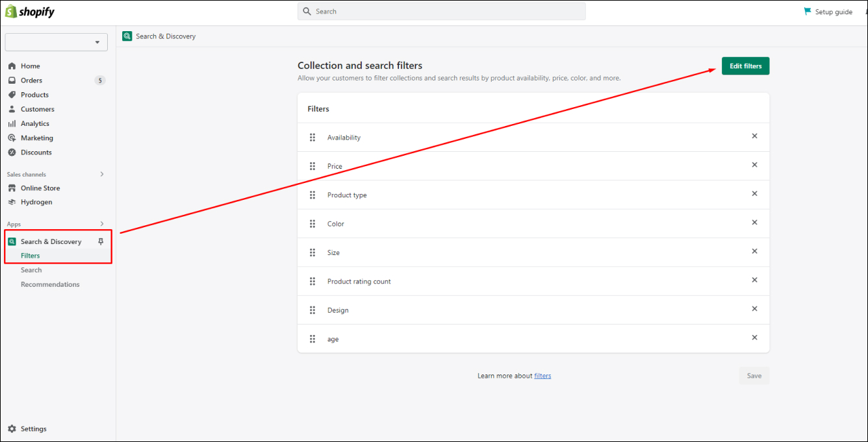Unpin Search & Discovery using the pin icon
Viewport: 868px width, 442px height.
(x=101, y=241)
